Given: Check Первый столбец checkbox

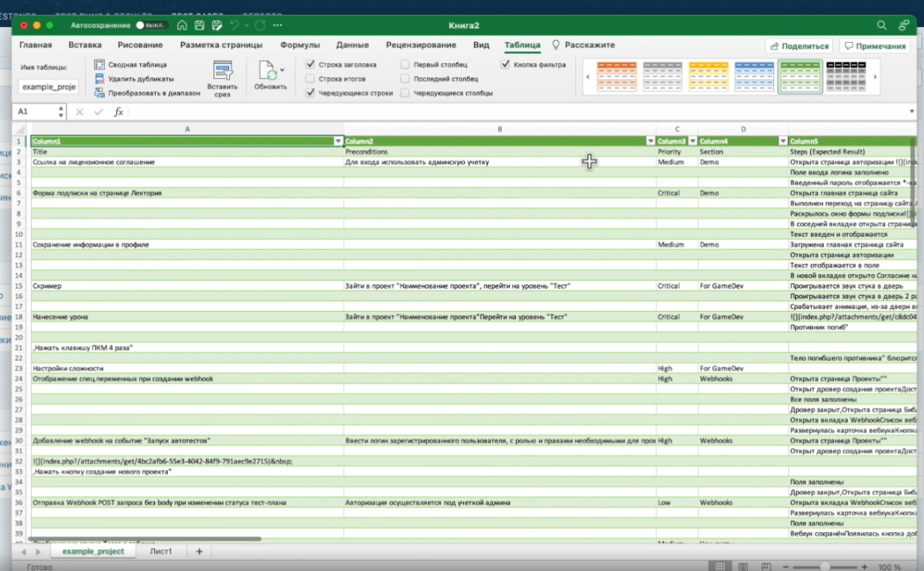Looking at the screenshot, I should [405, 64].
